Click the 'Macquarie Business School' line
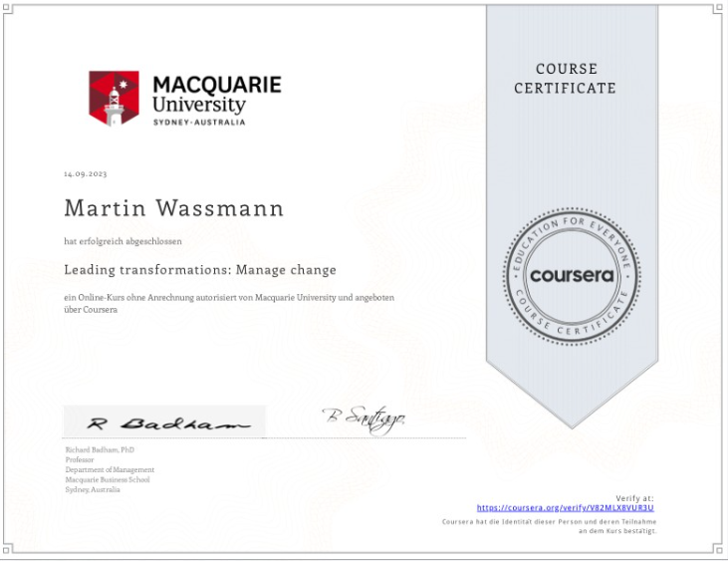This screenshot has height=561, width=728. pyautogui.click(x=108, y=479)
